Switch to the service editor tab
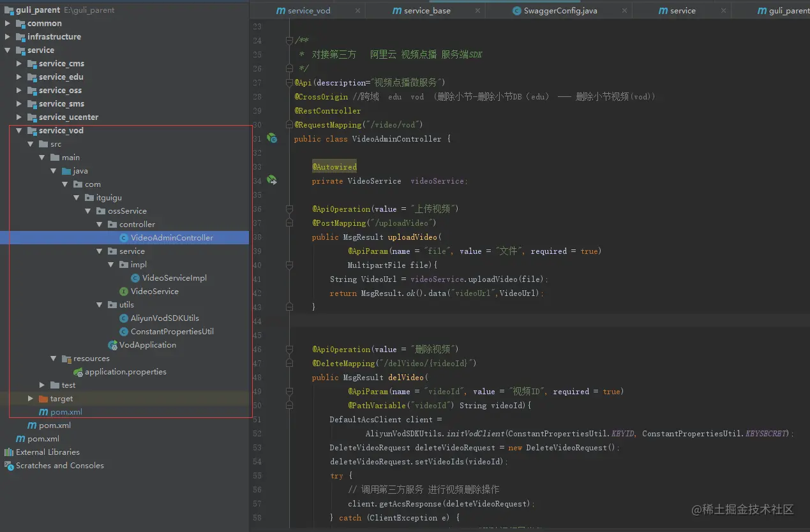The image size is (810, 532). [682, 11]
